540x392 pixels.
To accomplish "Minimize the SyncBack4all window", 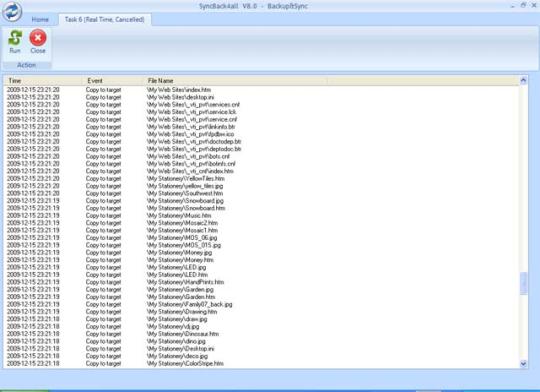I will coord(513,6).
